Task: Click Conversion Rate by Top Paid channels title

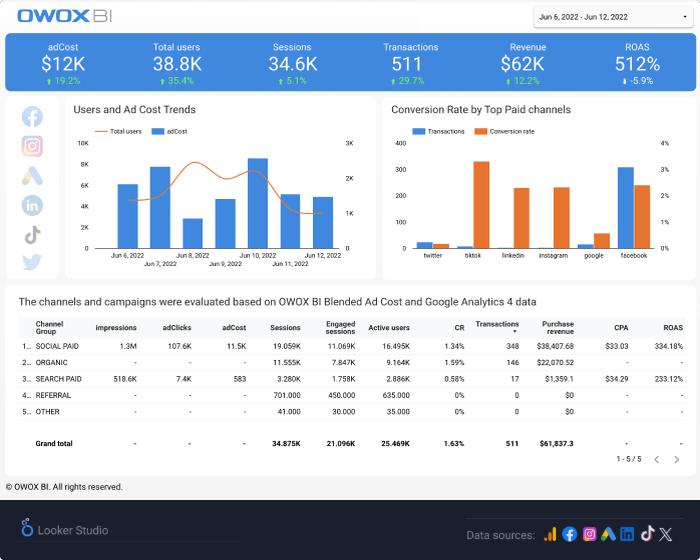Action: [481, 109]
